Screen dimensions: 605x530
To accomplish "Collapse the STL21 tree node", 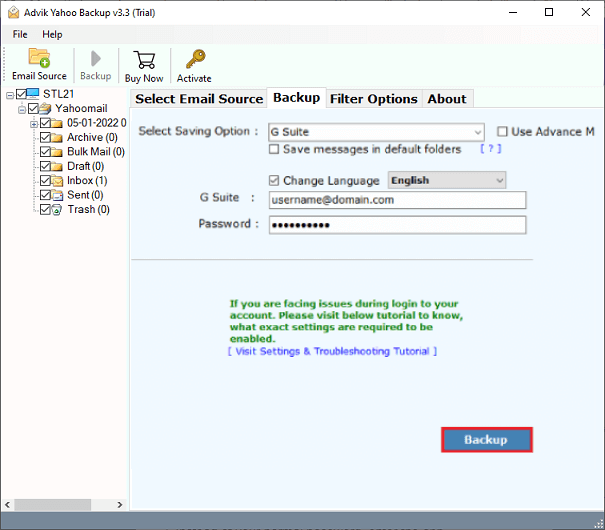I will 10,95.
